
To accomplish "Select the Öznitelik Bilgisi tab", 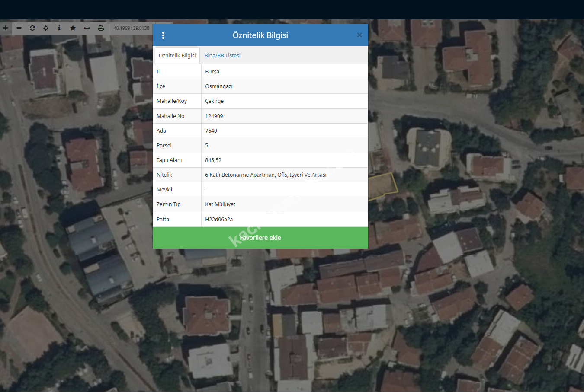I will coord(177,56).
